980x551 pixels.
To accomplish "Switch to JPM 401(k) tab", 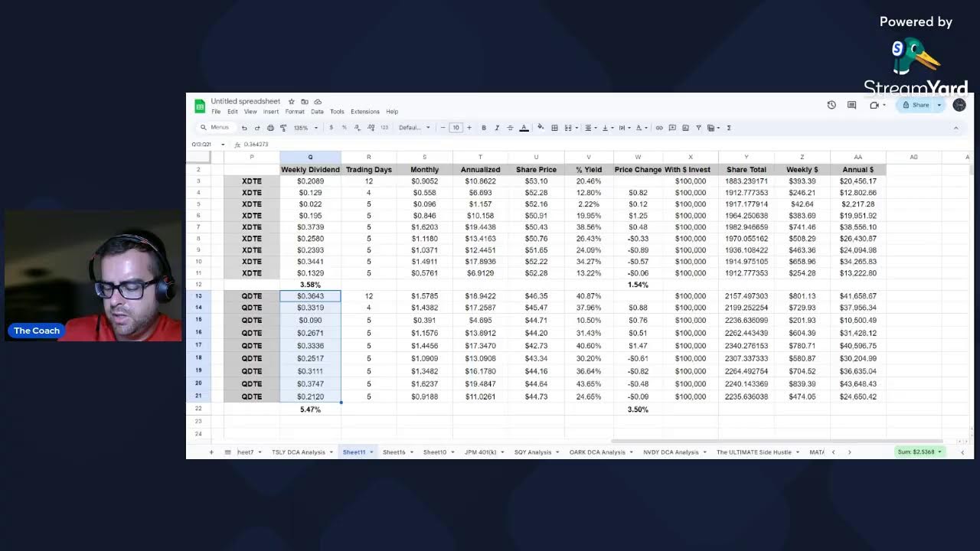I will (x=484, y=452).
